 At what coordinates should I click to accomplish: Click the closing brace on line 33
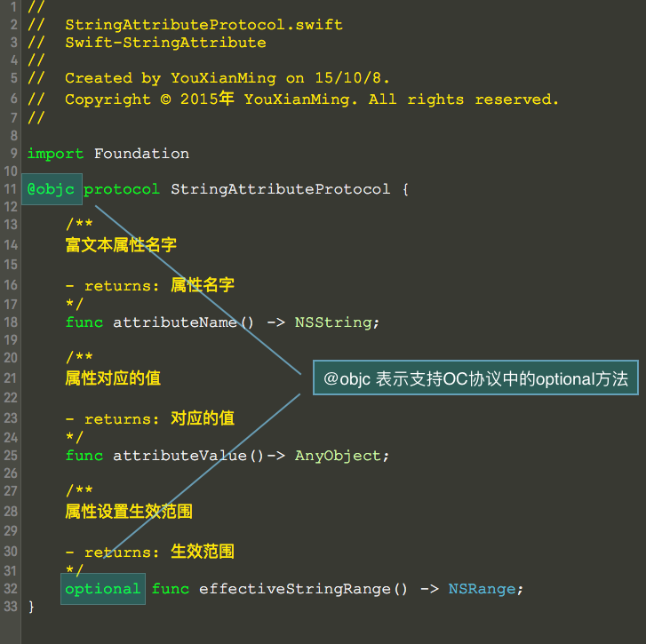pyautogui.click(x=31, y=607)
